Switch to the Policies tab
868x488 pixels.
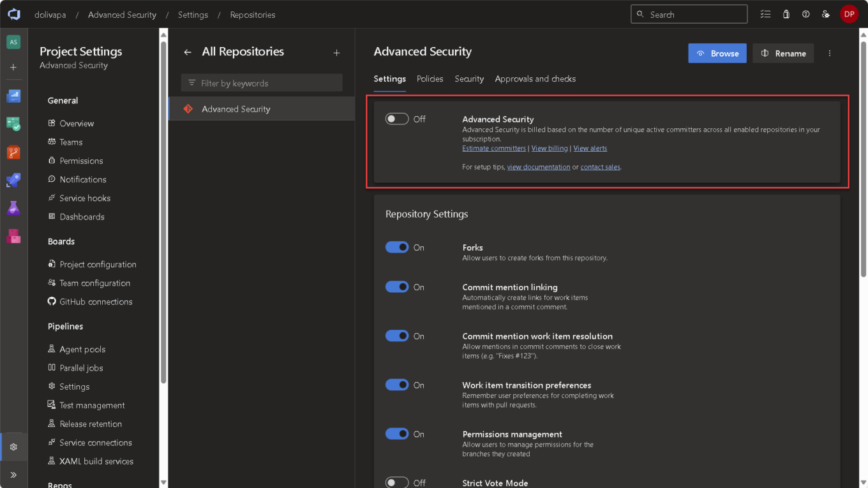tap(430, 79)
